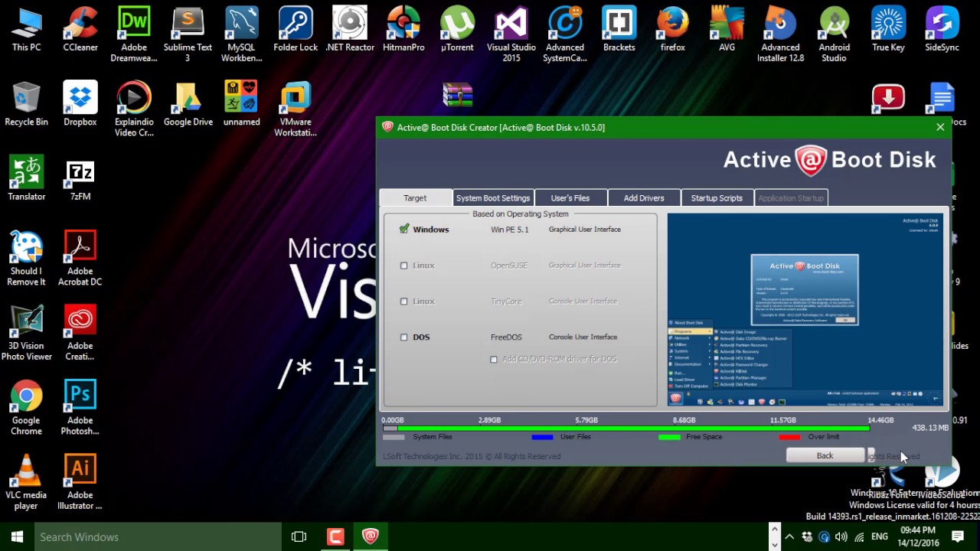Open Sublime Text 3 shortcut
980x551 pixels.
[188, 35]
